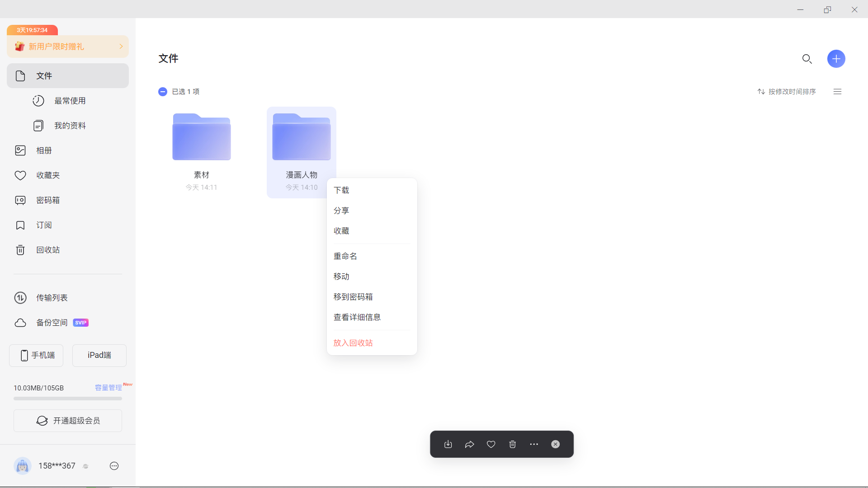
Task: Click the storage usage progress bar
Action: (x=68, y=399)
